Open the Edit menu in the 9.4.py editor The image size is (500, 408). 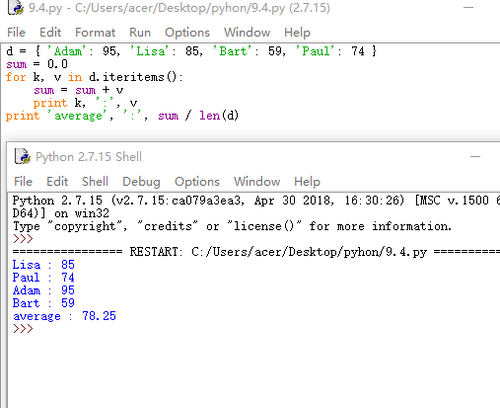50,32
